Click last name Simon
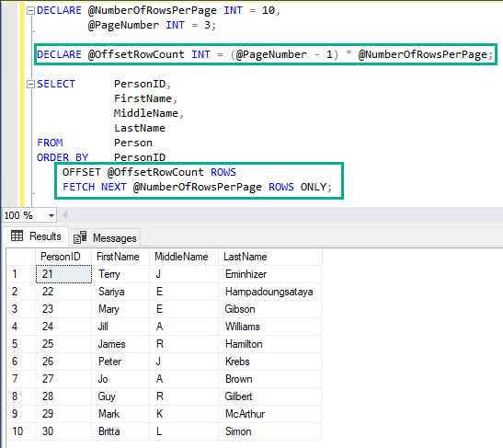503x448 pixels. click(x=238, y=431)
